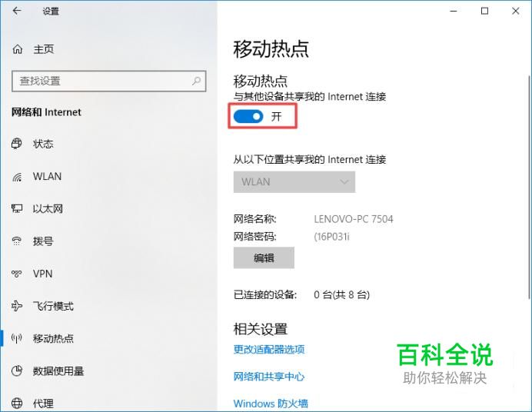Open the Home (主页) icon
The image size is (532, 412).
click(18, 49)
